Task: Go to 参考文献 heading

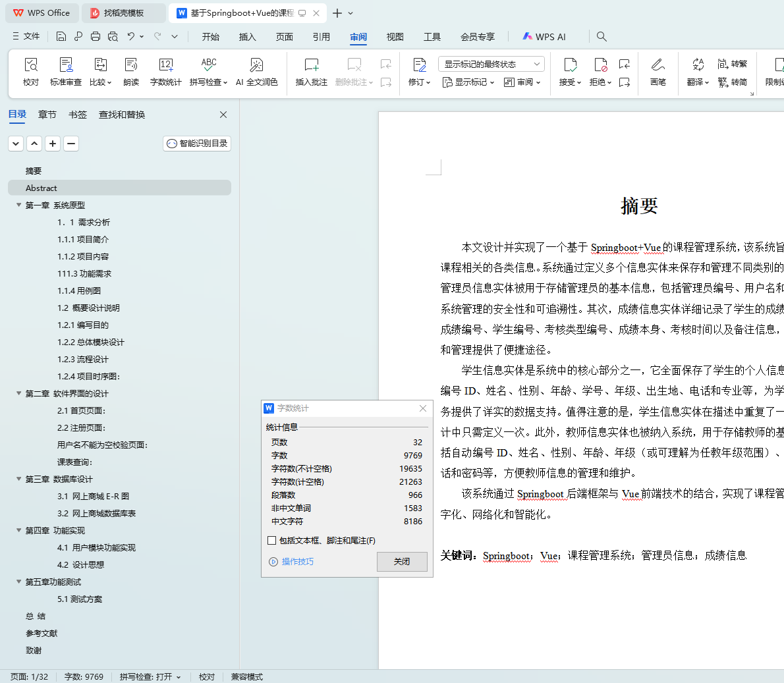Action: pos(42,633)
